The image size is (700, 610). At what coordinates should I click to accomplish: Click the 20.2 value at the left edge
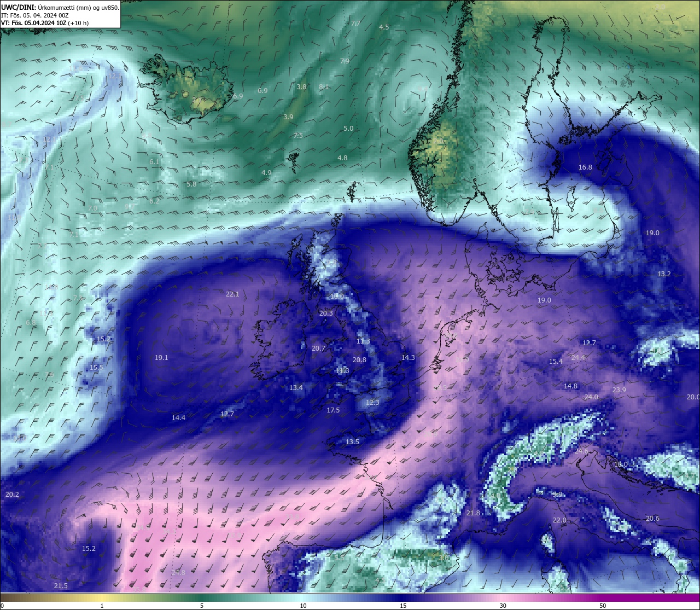[12, 495]
